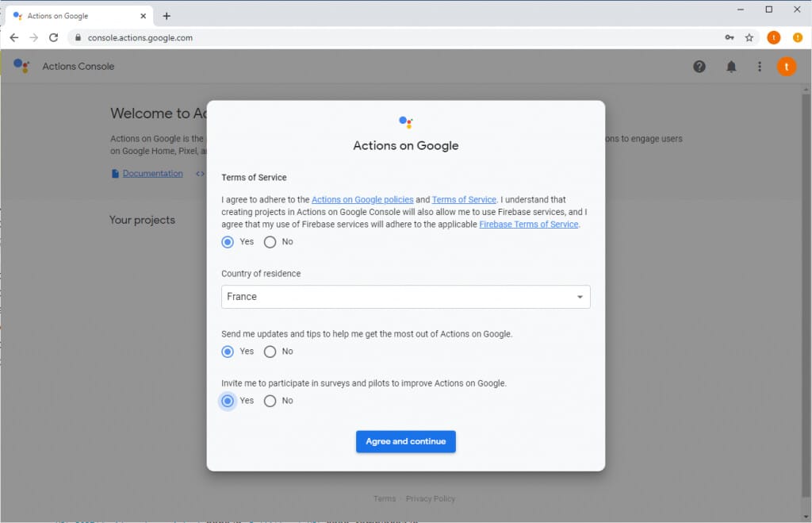Click the Privacy Policy footer link

(x=431, y=498)
